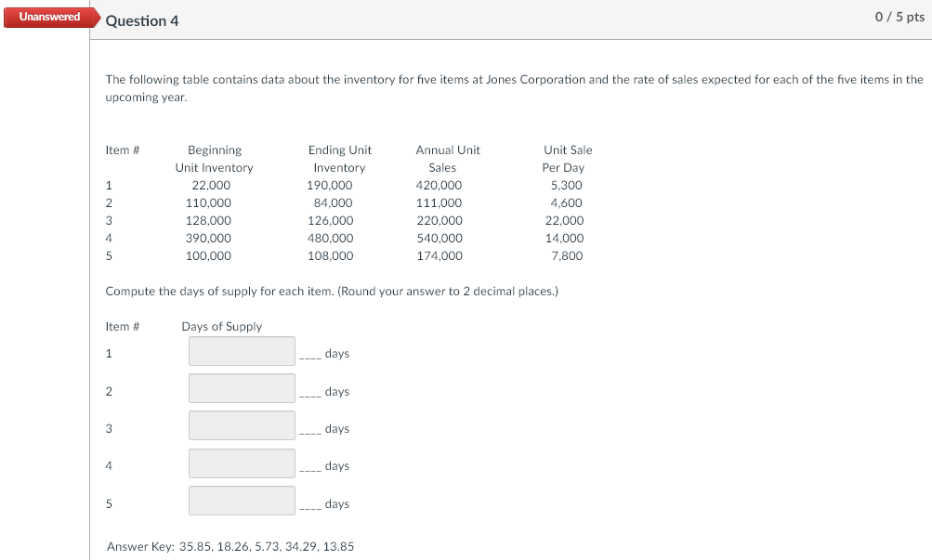This screenshot has height=560, width=932.
Task: Click item 3 beginning inventory value 128,000
Action: 208,221
